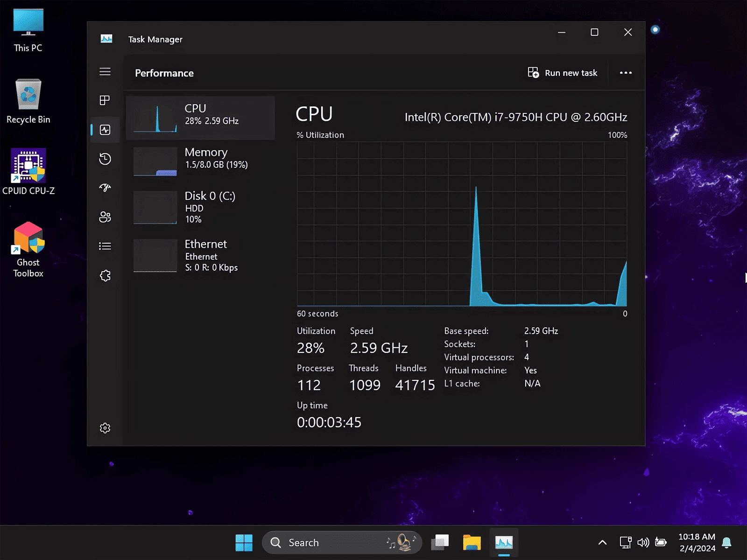The width and height of the screenshot is (747, 560).
Task: Click the Up time value 0:00:03:45
Action: (x=329, y=423)
